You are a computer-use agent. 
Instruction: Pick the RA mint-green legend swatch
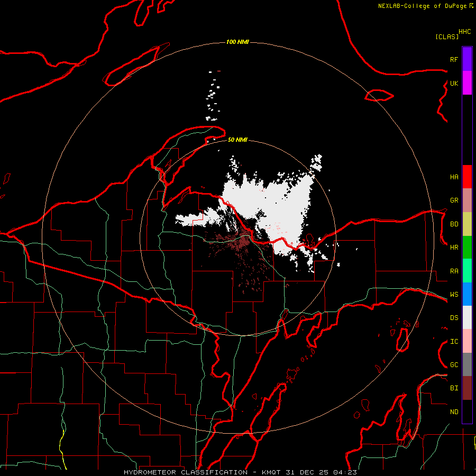click(x=467, y=271)
